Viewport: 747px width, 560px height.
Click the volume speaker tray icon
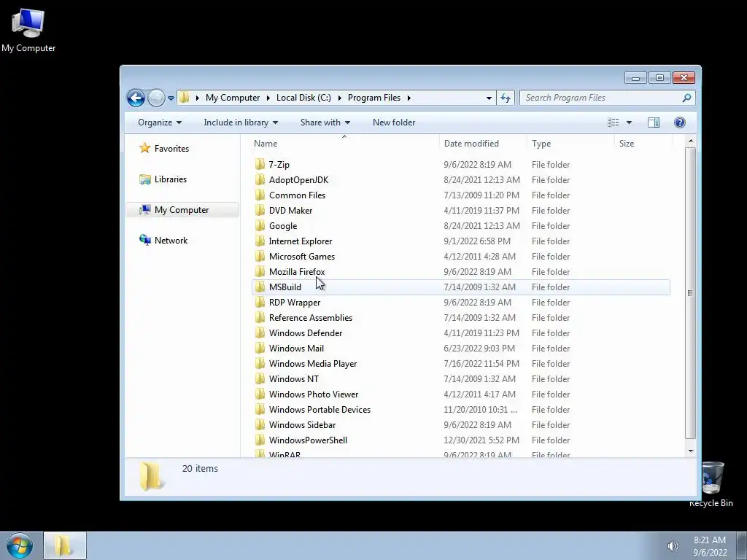pyautogui.click(x=672, y=546)
